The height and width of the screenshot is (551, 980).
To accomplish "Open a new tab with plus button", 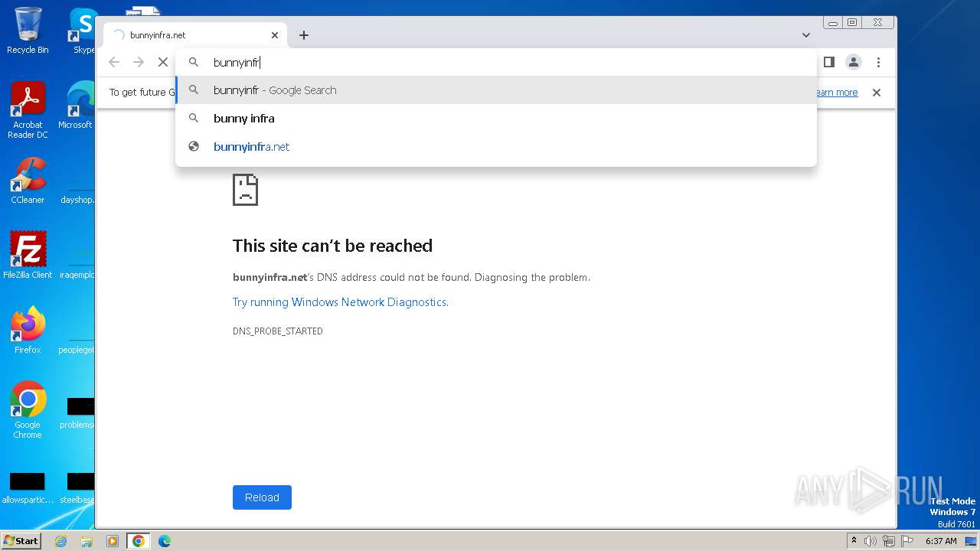I will [304, 35].
